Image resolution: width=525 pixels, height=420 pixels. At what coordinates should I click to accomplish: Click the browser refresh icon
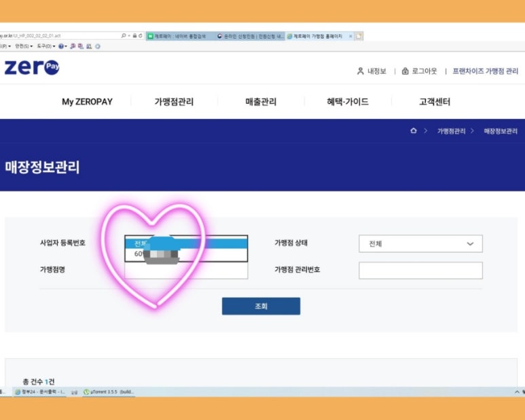[x=141, y=35]
